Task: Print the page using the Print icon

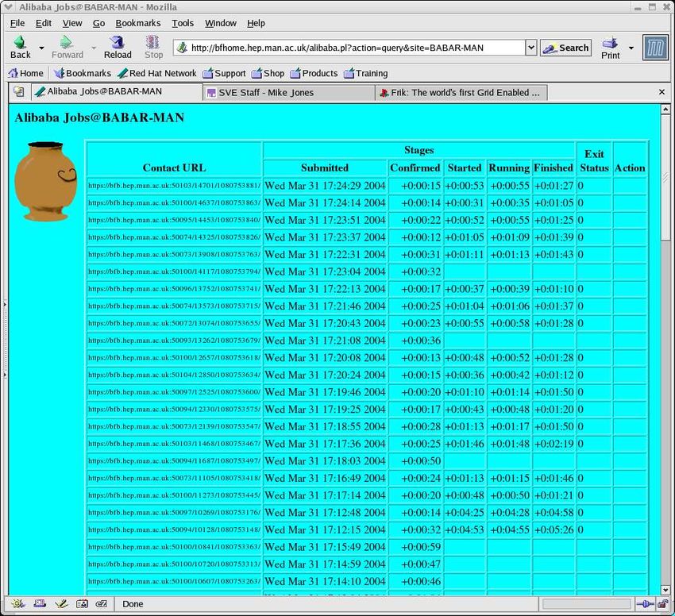Action: pyautogui.click(x=610, y=43)
